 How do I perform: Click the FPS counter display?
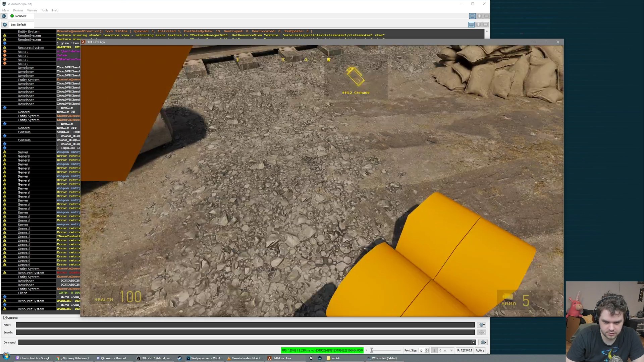[x=322, y=351]
